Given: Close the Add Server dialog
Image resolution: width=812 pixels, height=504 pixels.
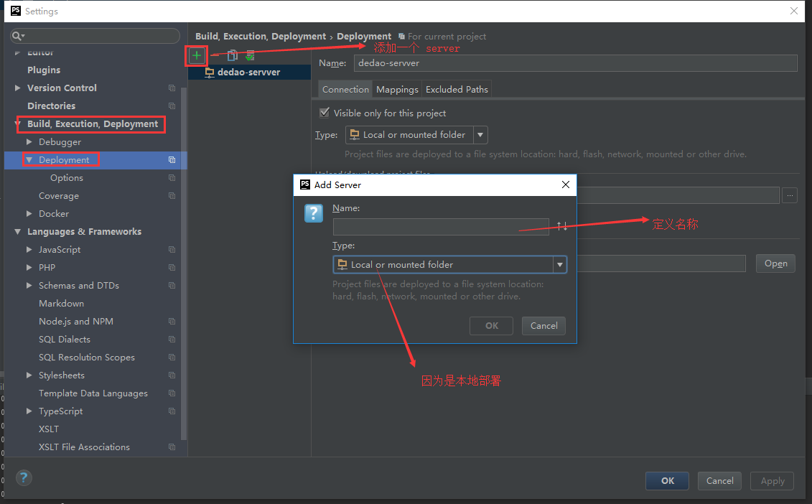Looking at the screenshot, I should pos(565,185).
